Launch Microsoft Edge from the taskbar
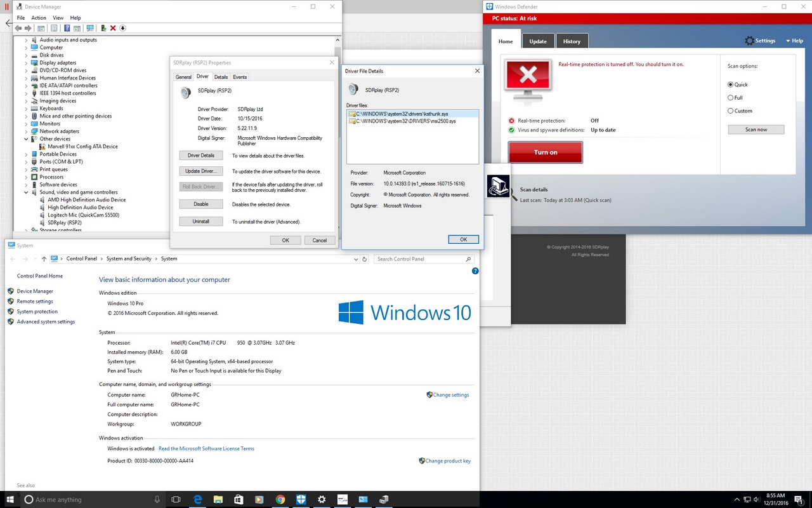 [x=198, y=500]
